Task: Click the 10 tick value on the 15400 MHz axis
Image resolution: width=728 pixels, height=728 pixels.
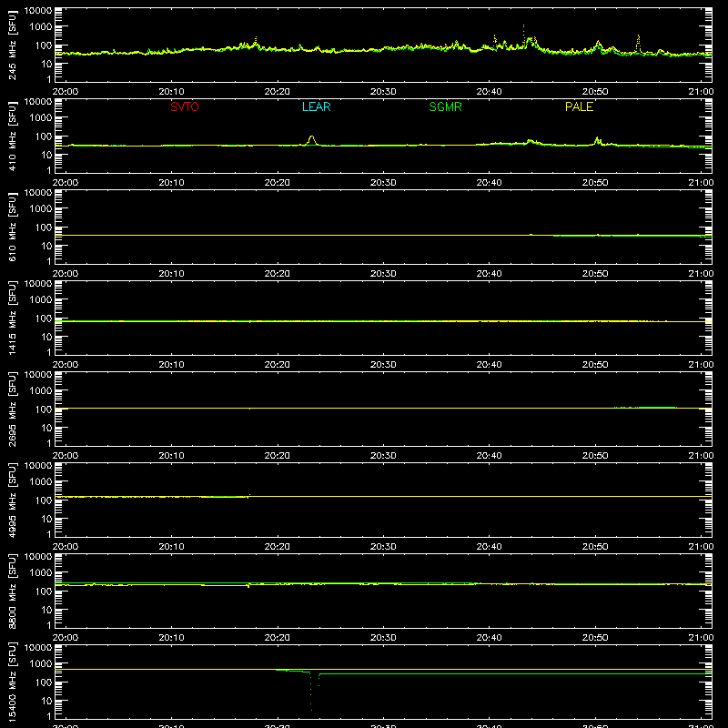Action: point(46,701)
